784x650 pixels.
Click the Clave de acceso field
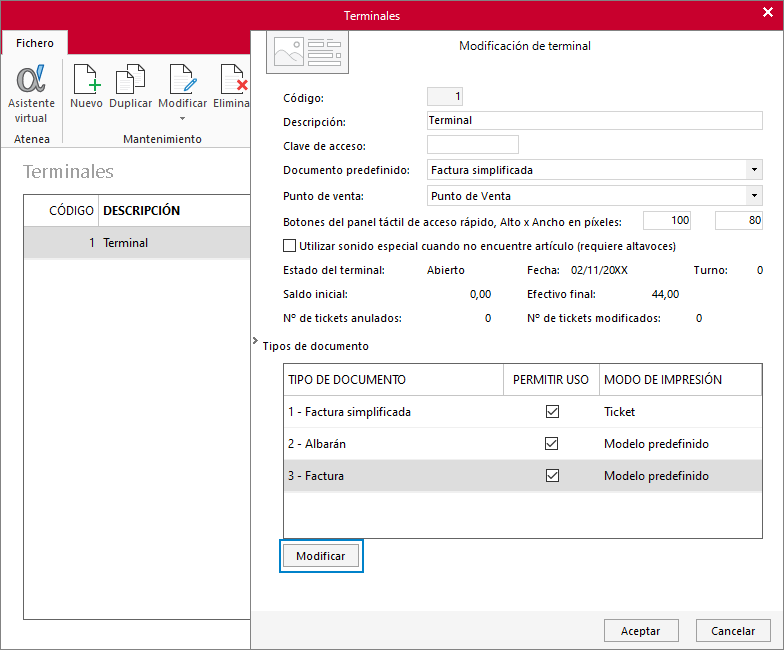point(472,145)
